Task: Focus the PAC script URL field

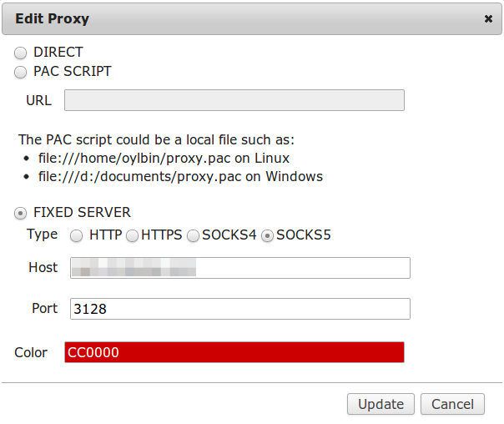Action: coord(234,100)
